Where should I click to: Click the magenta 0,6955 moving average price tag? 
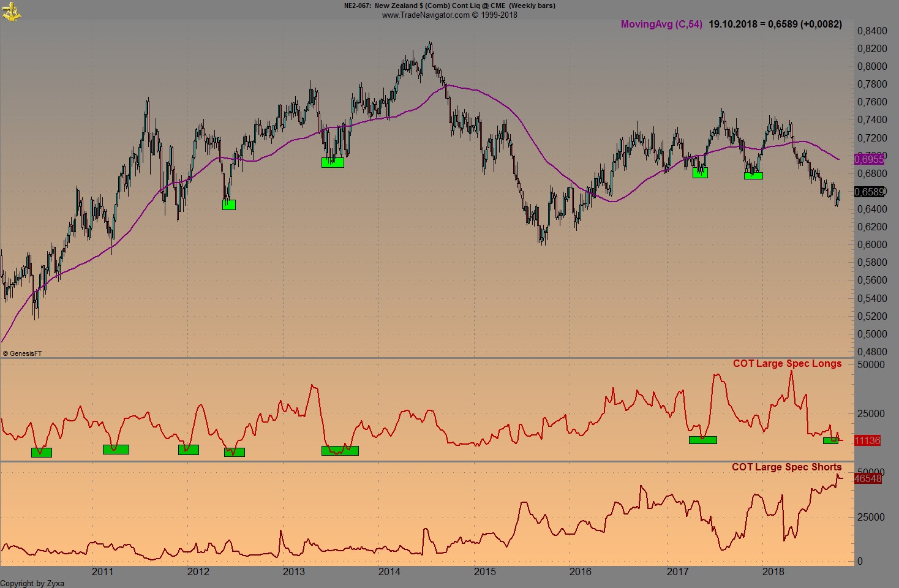870,159
